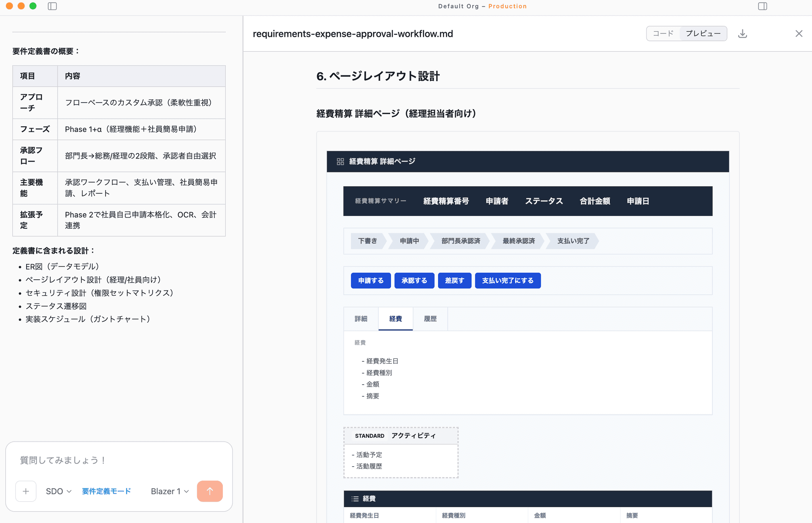Select the 履歴 tab
Image resolution: width=812 pixels, height=523 pixels.
tap(430, 319)
